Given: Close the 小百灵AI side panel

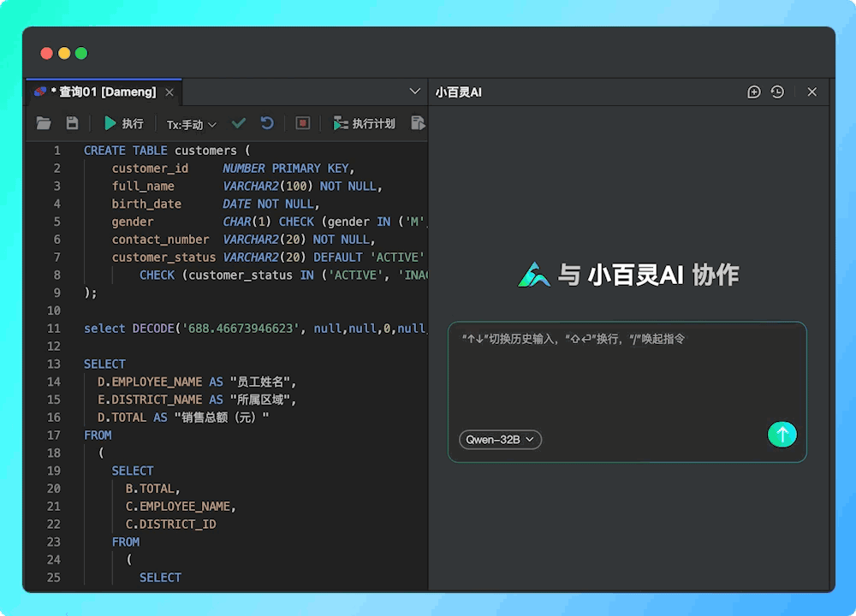Looking at the screenshot, I should click(811, 92).
